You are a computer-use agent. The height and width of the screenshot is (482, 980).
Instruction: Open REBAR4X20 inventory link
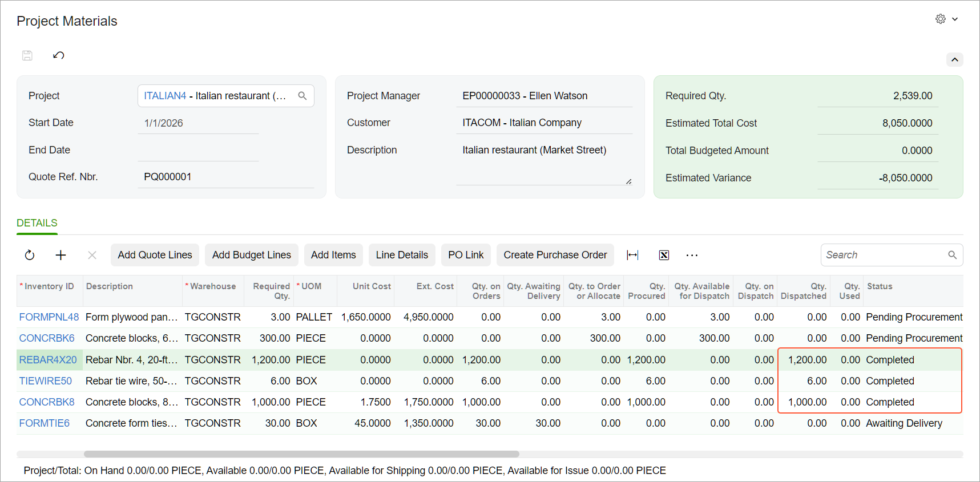[x=48, y=360]
